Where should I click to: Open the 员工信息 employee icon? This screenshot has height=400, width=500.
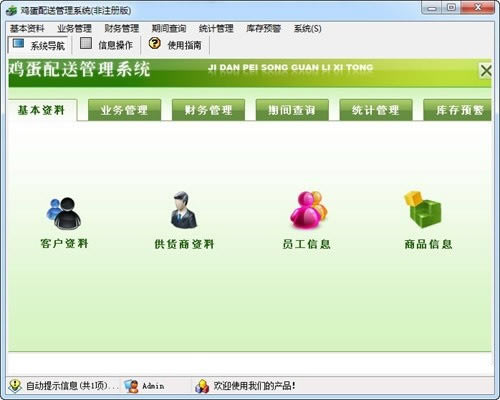tap(309, 210)
